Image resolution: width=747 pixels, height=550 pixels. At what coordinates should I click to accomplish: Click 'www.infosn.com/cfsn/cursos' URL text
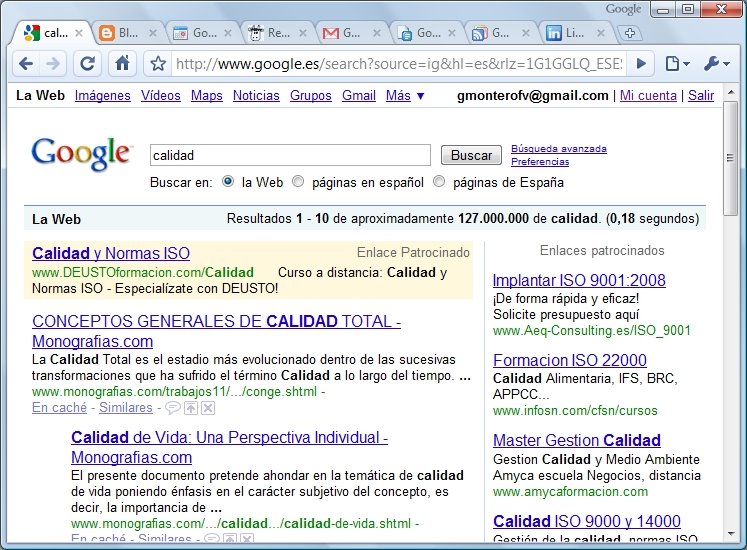[575, 410]
